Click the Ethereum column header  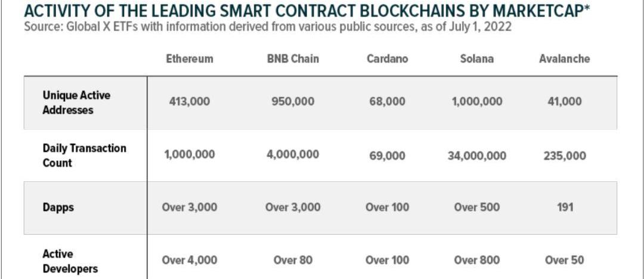pos(189,58)
